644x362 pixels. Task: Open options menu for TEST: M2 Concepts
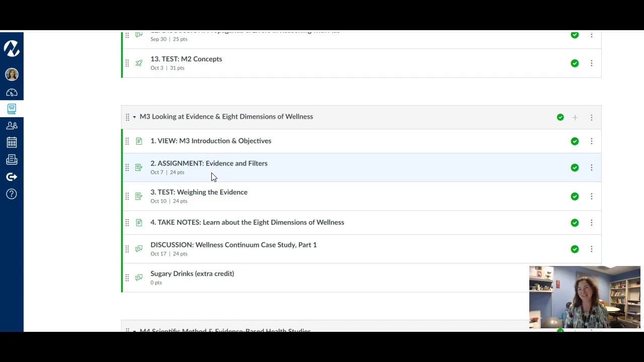coord(592,63)
